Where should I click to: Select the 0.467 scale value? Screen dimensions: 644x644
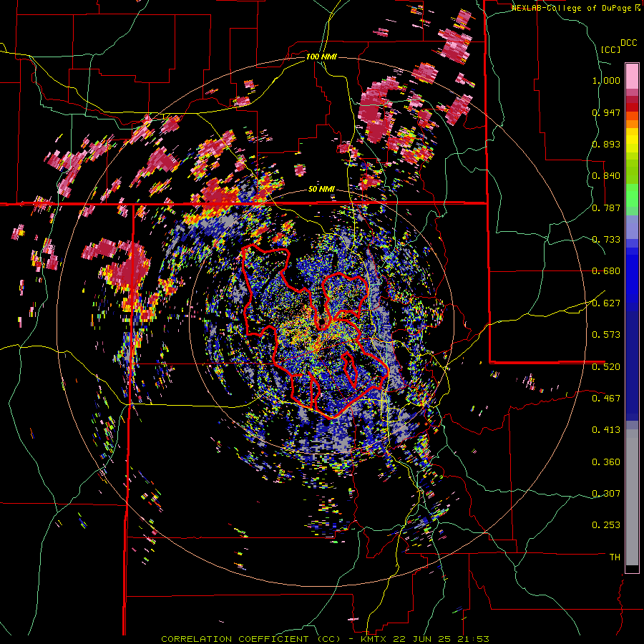(x=606, y=399)
